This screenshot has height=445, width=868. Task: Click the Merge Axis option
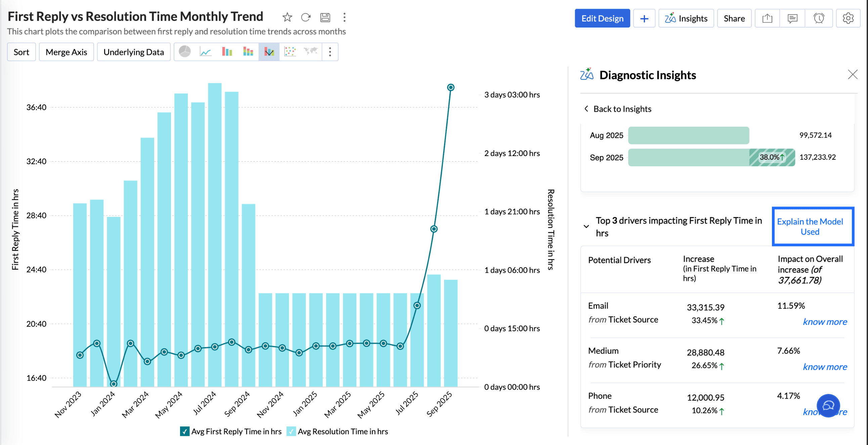pos(67,52)
